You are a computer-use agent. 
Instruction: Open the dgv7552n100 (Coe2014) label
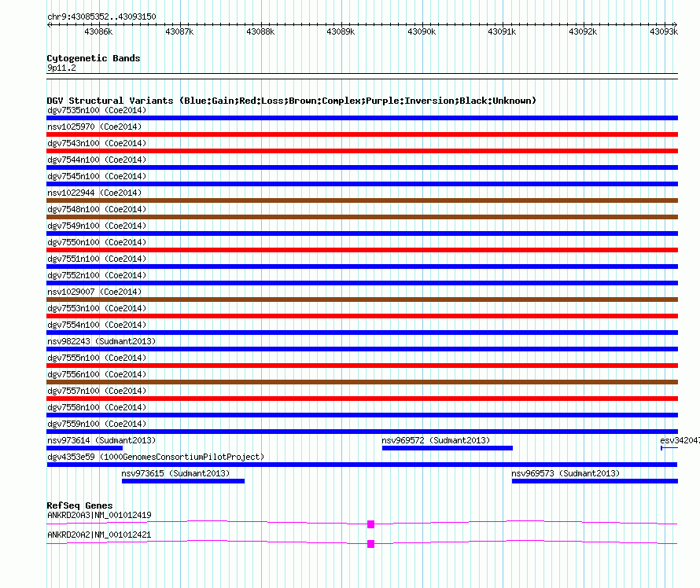point(97,275)
